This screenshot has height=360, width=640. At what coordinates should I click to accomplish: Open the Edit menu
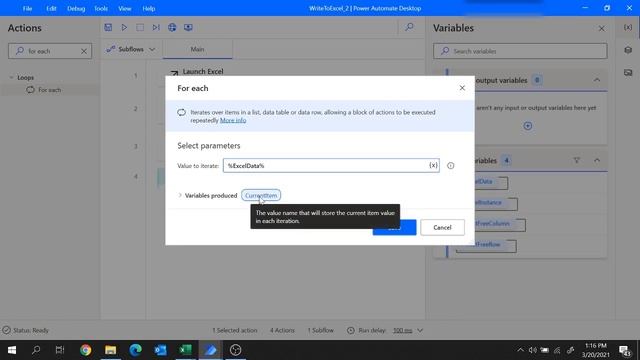[51, 8]
